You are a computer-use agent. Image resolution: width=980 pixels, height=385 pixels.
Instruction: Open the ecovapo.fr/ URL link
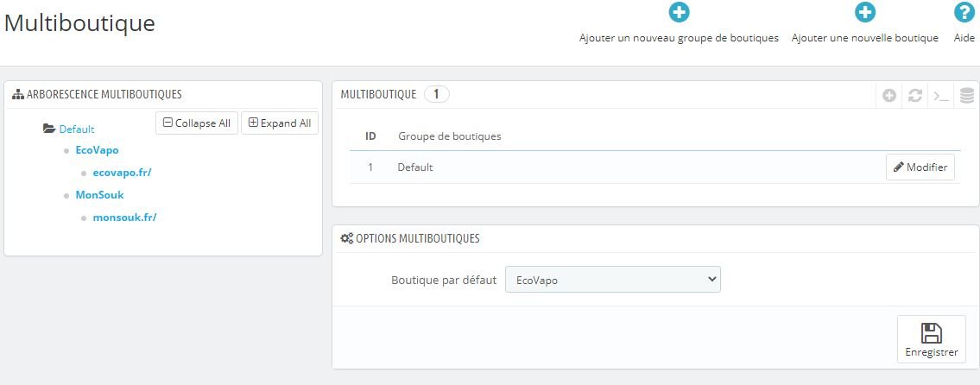click(x=122, y=173)
